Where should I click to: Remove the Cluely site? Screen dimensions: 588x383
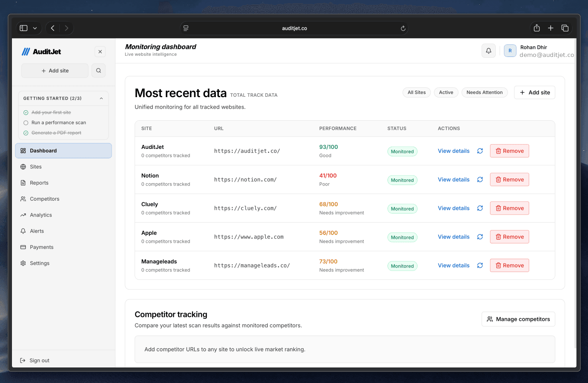(510, 208)
